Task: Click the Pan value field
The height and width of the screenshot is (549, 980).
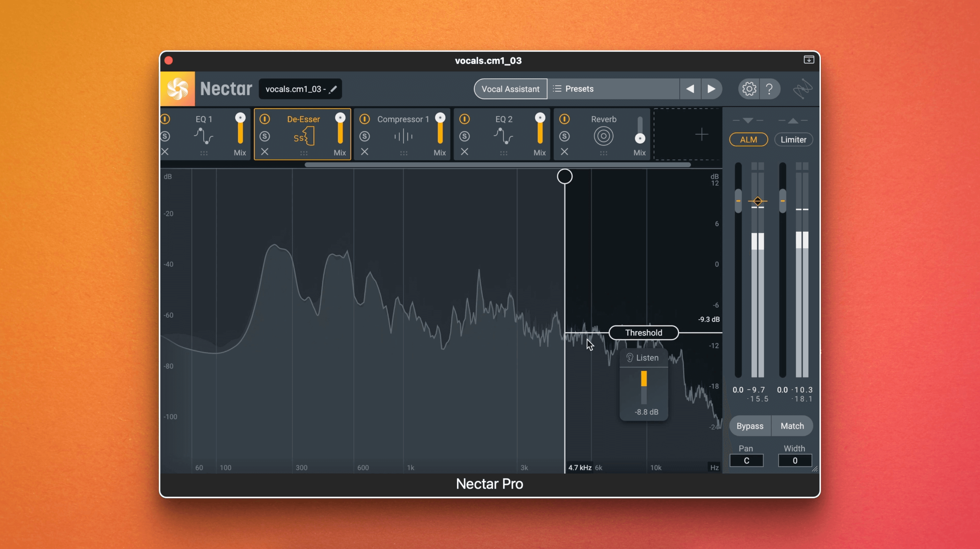Action: 747,461
